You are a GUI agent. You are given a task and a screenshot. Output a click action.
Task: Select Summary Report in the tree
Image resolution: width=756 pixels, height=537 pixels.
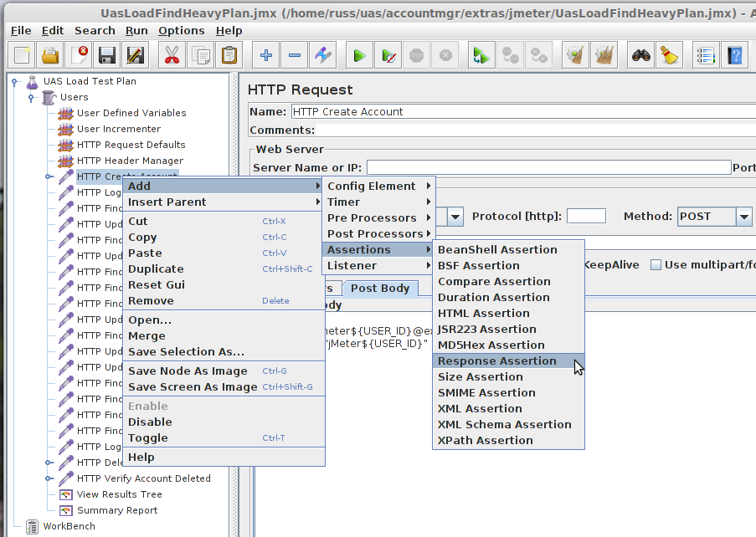click(117, 510)
